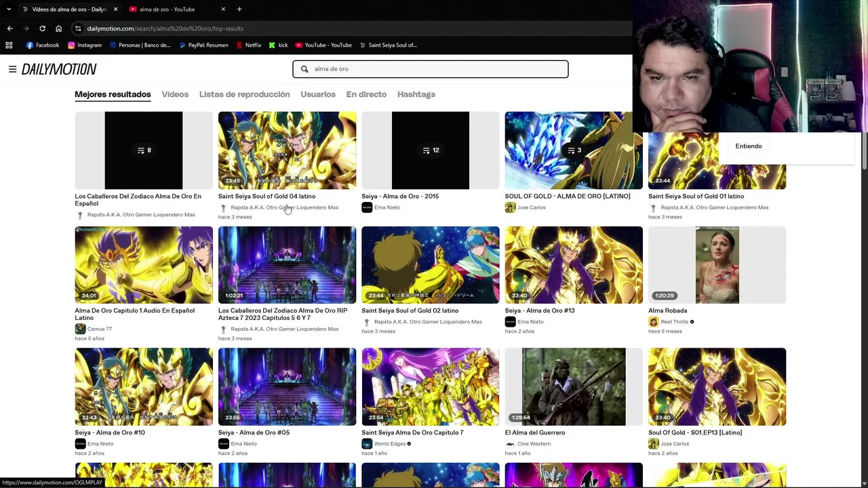Open the PayPal Resumen bookmark
Image resolution: width=868 pixels, height=488 pixels.
tap(203, 45)
